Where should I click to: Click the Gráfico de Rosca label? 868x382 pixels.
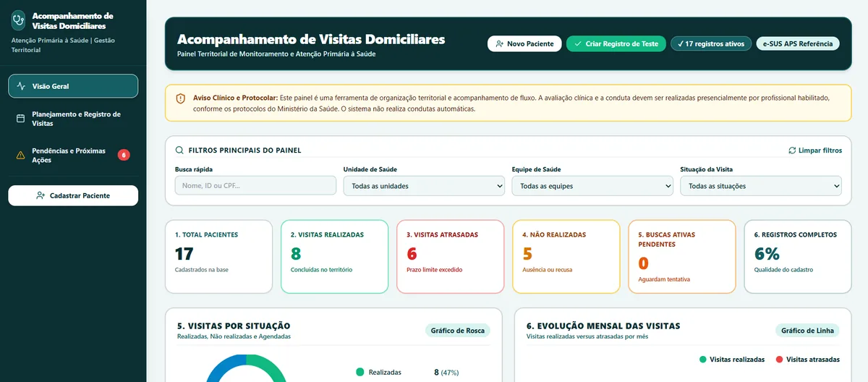pos(457,331)
